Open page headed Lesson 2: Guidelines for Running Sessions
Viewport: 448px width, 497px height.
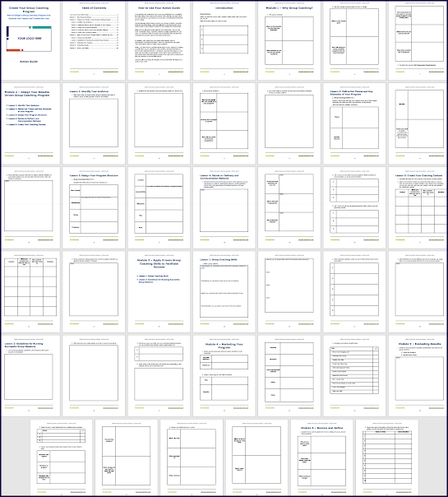tap(30, 375)
